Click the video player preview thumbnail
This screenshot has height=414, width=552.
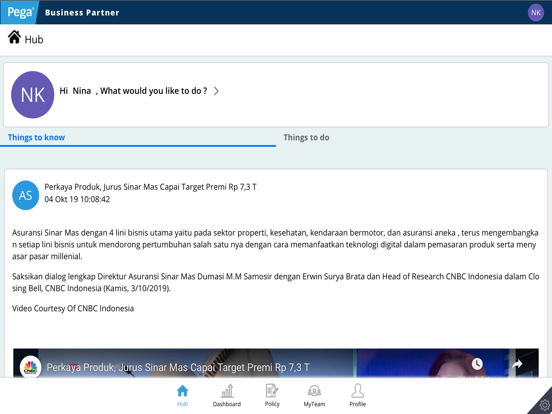pyautogui.click(x=276, y=363)
